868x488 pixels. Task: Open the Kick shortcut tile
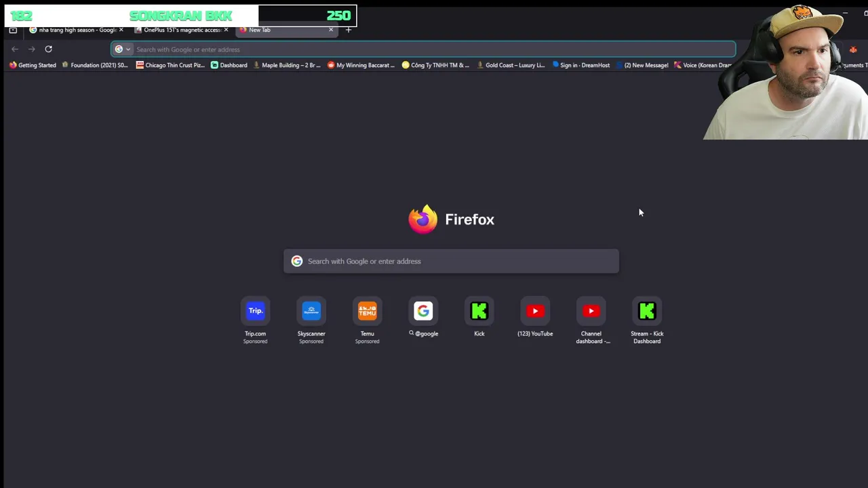point(479,311)
